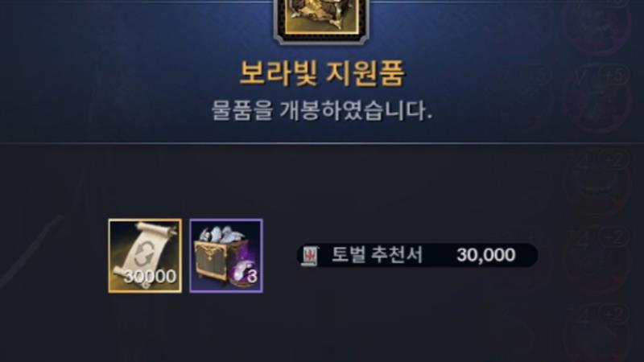Click the faded engraving icon at top right corner

[597, 25]
